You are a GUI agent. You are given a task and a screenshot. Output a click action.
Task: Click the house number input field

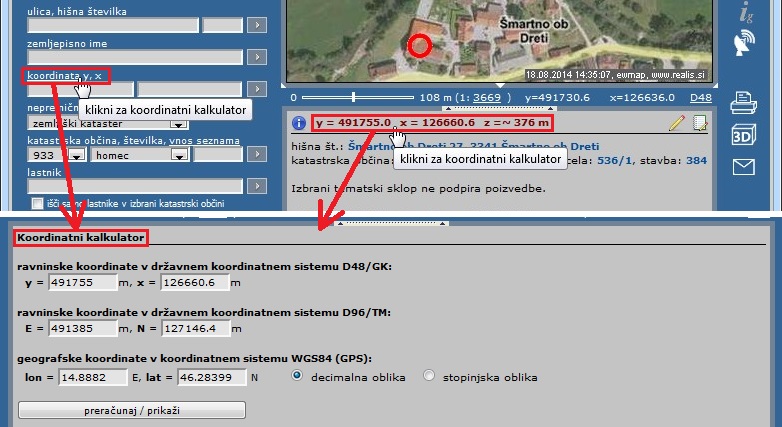point(222,24)
